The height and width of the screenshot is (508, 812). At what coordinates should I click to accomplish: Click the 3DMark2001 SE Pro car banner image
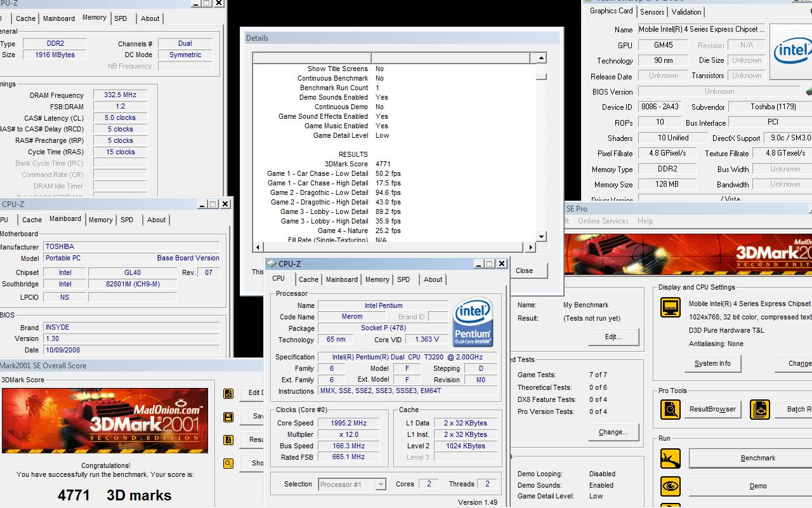click(x=688, y=255)
